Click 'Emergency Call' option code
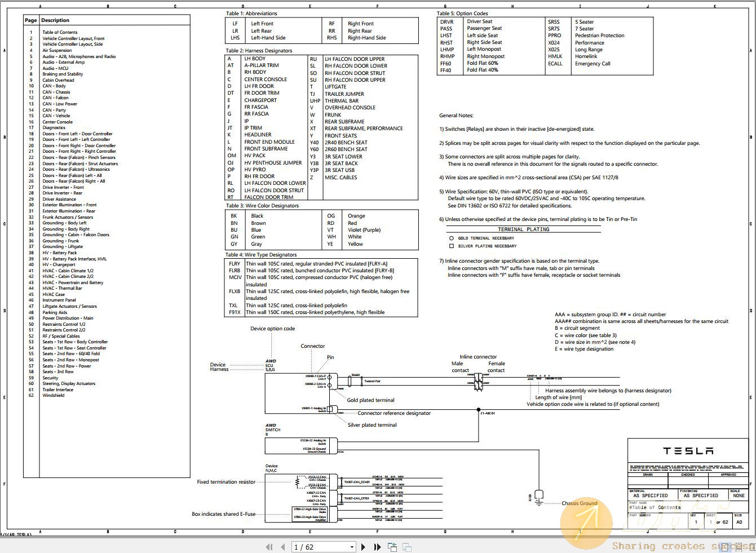 click(593, 64)
